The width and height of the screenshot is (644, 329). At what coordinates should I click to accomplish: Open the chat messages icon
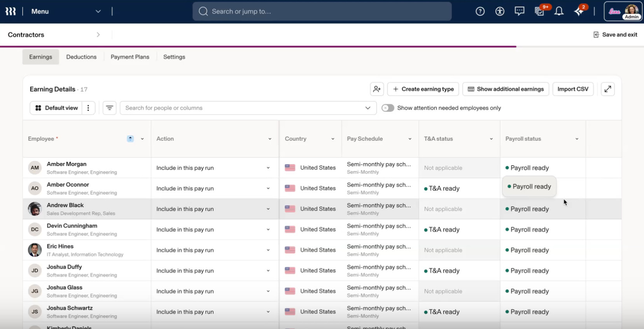pos(519,11)
